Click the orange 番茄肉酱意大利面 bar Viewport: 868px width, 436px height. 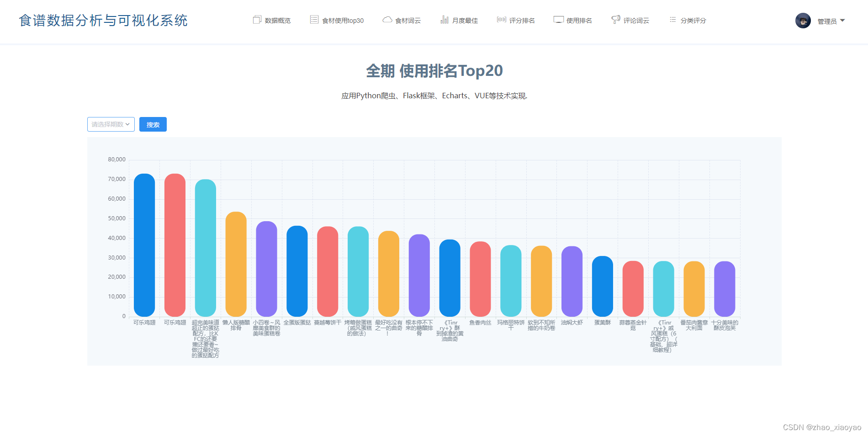(694, 289)
